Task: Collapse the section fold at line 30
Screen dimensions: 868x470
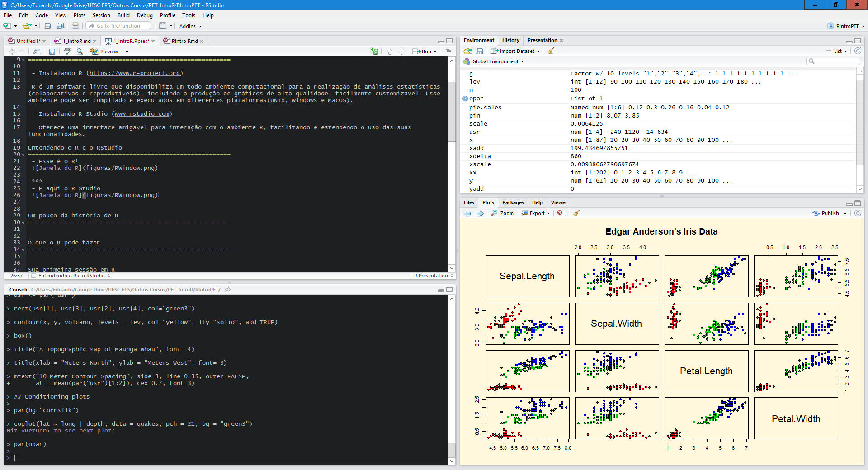Action: [x=23, y=223]
